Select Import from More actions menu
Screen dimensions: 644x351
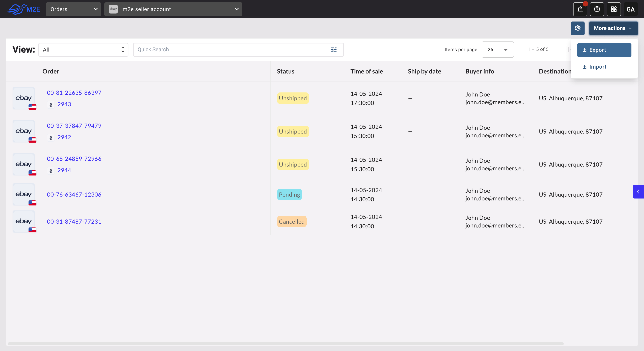pos(598,67)
